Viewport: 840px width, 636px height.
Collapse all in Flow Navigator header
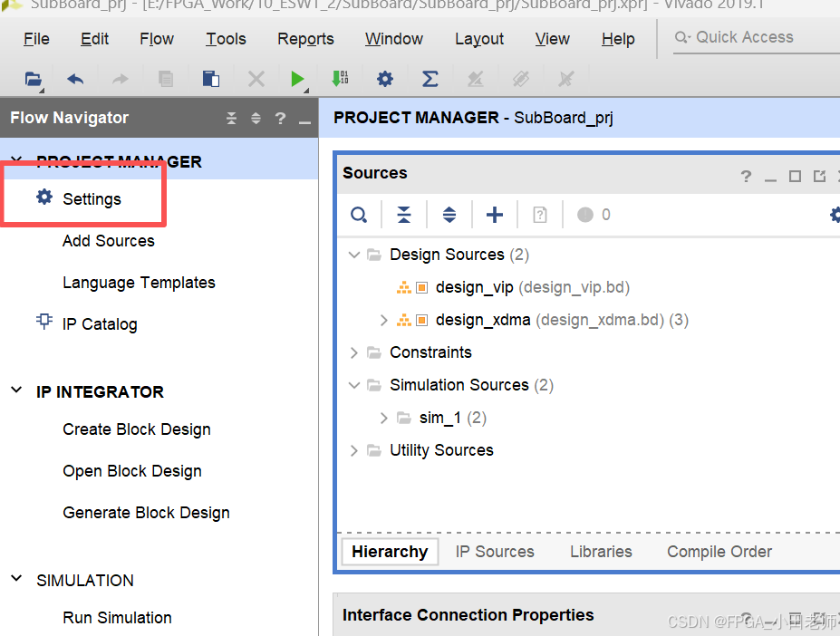pyautogui.click(x=231, y=118)
